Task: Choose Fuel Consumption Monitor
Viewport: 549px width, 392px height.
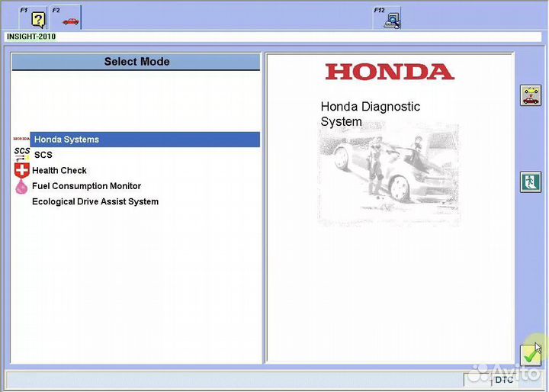Action: click(86, 186)
